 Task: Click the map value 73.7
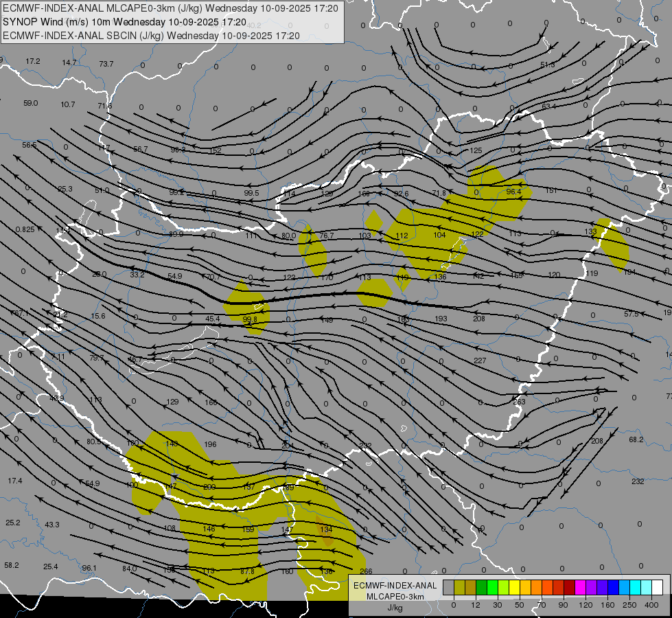point(106,64)
